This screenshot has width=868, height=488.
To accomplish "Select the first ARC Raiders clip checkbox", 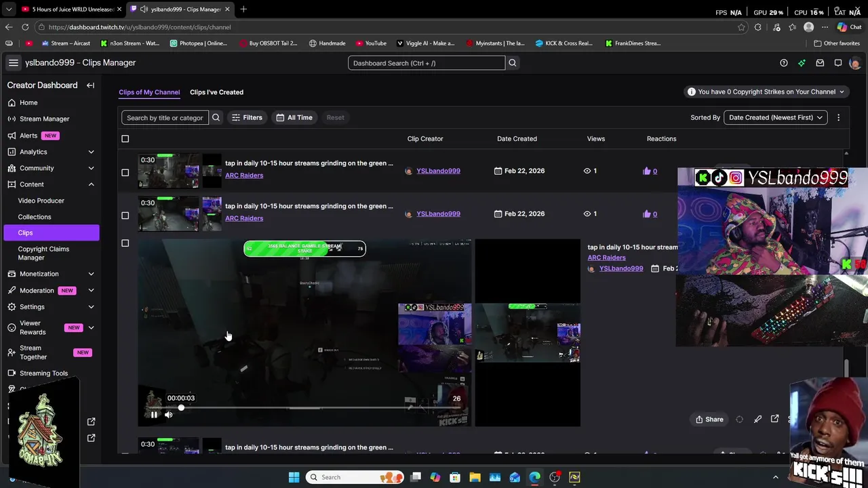I will (x=125, y=172).
